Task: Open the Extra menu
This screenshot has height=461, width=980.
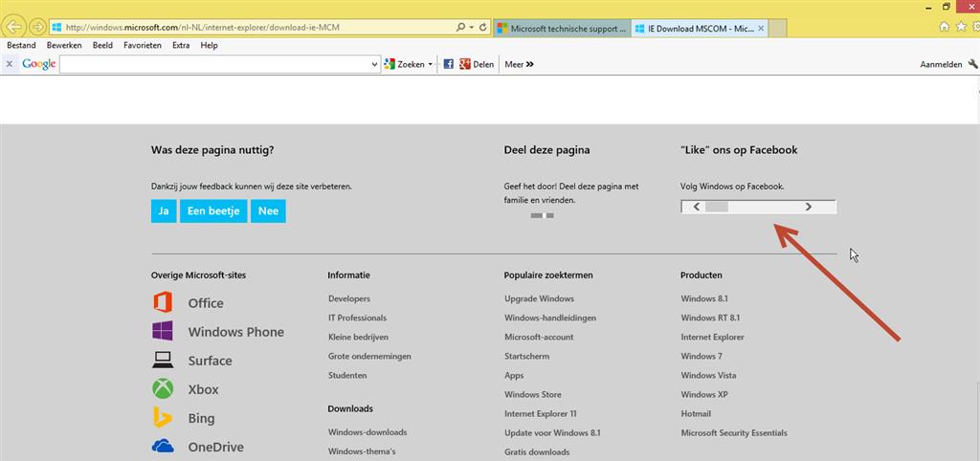Action: tap(181, 46)
